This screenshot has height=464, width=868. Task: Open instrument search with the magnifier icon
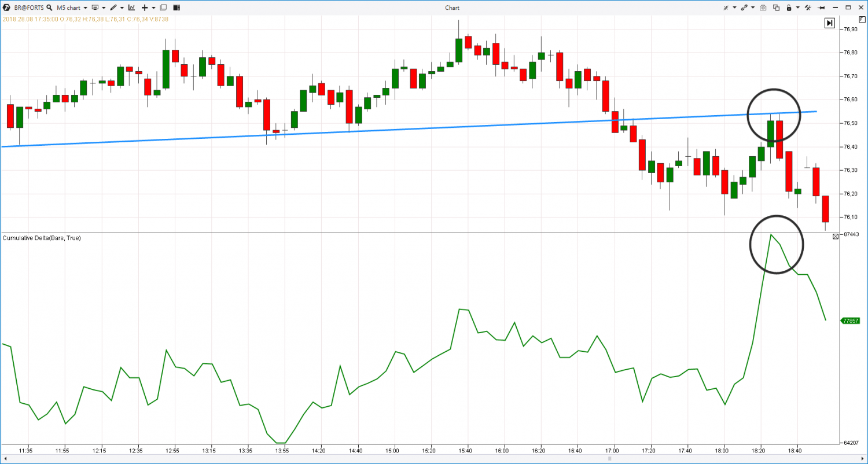49,8
